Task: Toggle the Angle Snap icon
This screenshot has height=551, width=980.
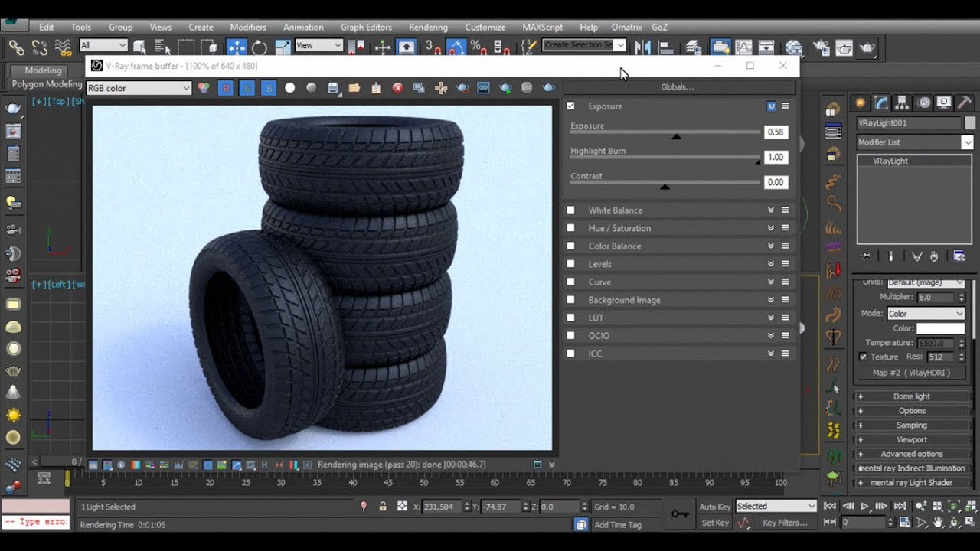Action: coord(456,47)
